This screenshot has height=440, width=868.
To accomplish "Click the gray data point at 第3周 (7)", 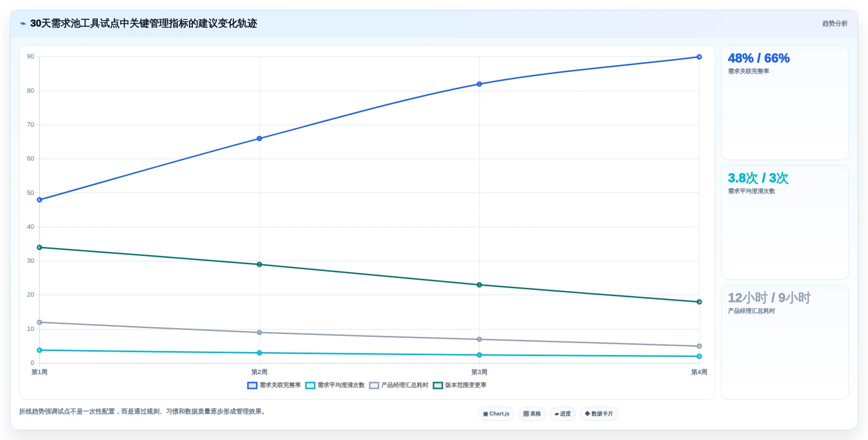I will [x=479, y=339].
